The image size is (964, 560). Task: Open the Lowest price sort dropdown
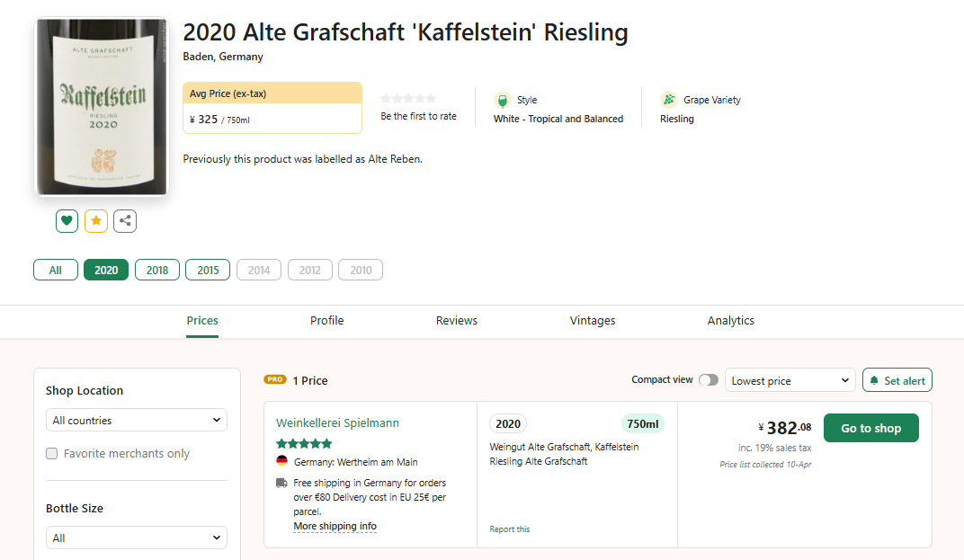click(x=790, y=381)
